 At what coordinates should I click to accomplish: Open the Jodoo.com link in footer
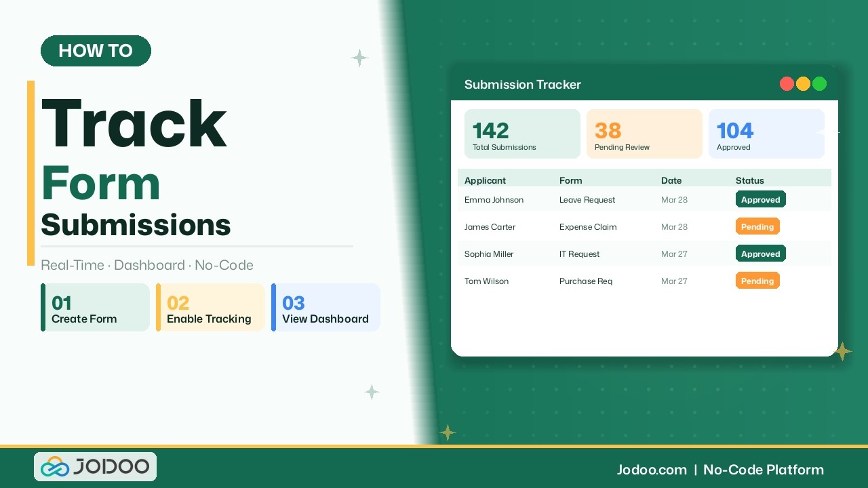coord(652,470)
